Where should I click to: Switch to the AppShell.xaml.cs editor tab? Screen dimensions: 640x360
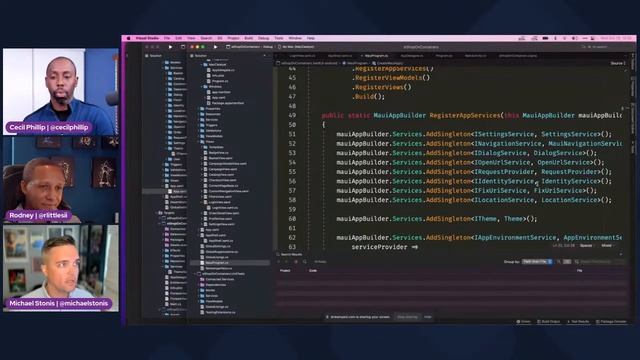(340, 56)
